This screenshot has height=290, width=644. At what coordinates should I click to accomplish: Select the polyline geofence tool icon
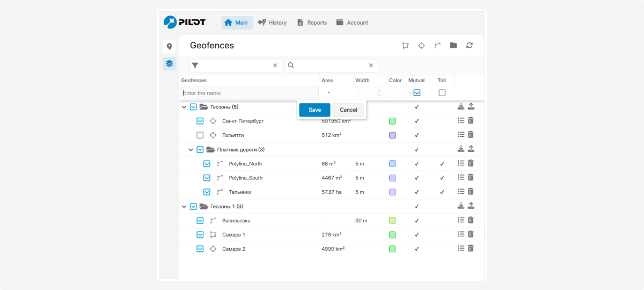(437, 46)
